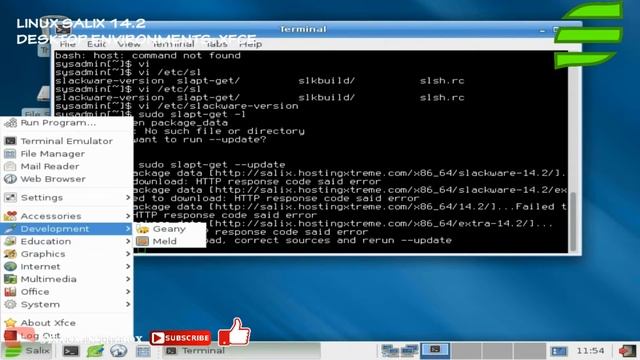The image size is (640, 360).
Task: Click 'correct sources and rerun --update' text
Action: tap(343, 240)
